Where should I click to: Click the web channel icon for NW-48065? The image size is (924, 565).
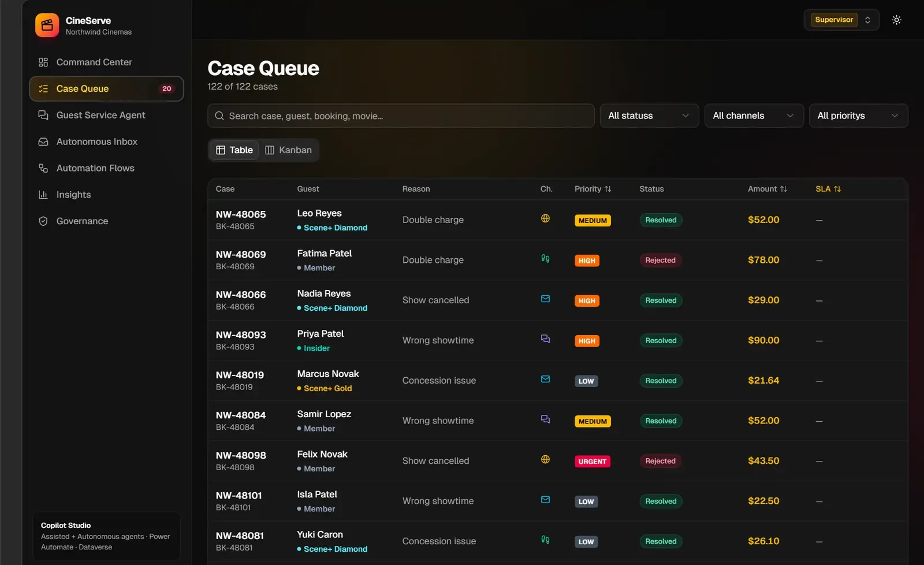point(545,218)
